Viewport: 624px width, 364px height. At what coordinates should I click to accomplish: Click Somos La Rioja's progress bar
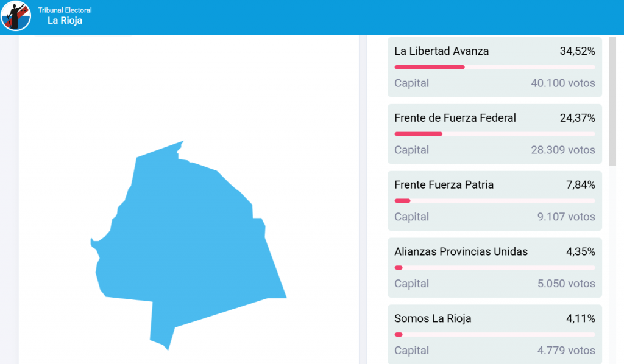tap(494, 335)
